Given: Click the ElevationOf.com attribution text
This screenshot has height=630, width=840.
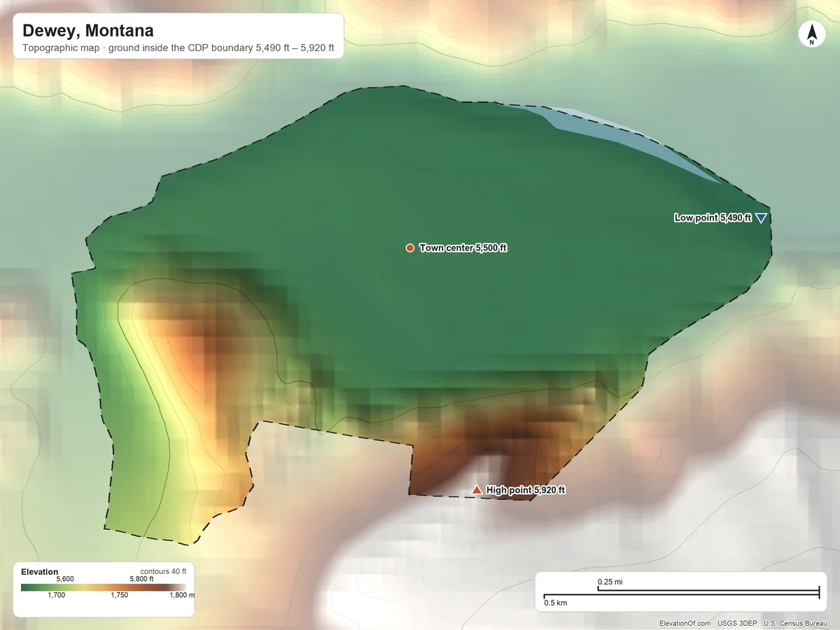Looking at the screenshot, I should coord(685,623).
